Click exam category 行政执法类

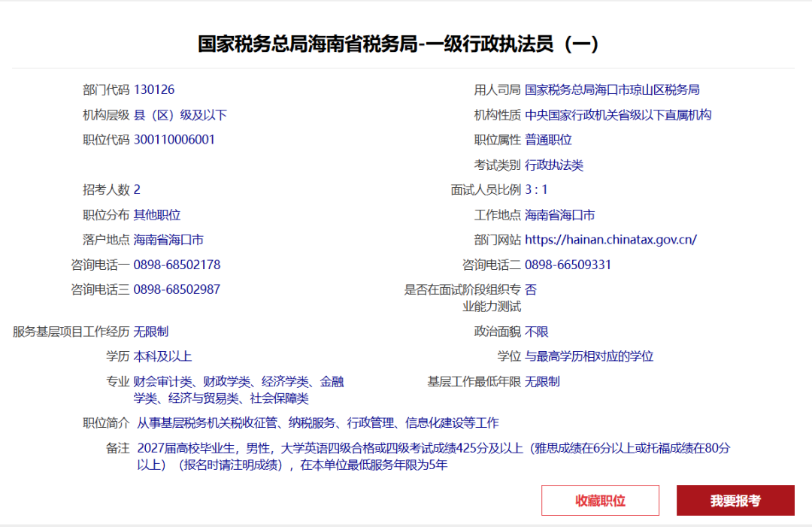pos(554,165)
